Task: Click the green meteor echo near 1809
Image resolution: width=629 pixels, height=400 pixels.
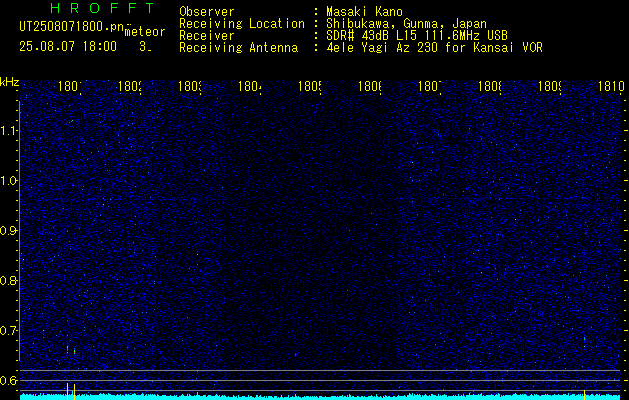Action: coord(584,339)
